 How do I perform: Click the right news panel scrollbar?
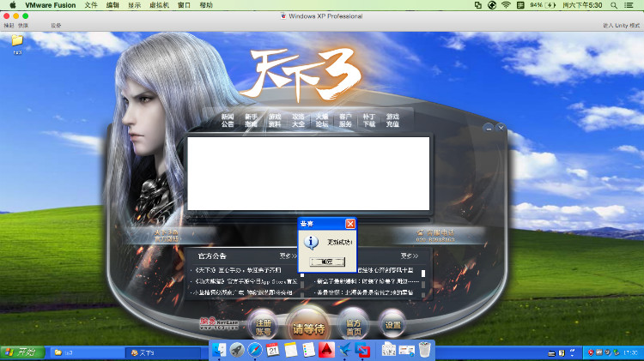[423, 282]
